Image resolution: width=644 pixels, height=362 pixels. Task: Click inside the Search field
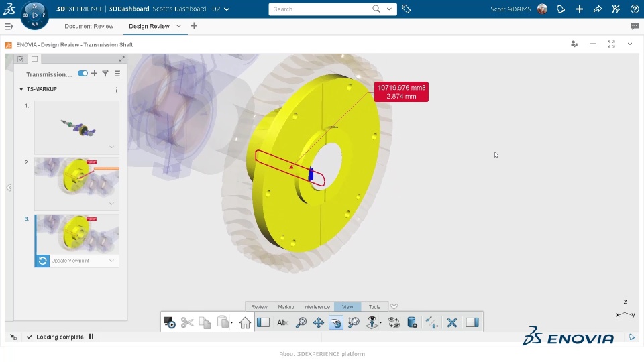[321, 9]
